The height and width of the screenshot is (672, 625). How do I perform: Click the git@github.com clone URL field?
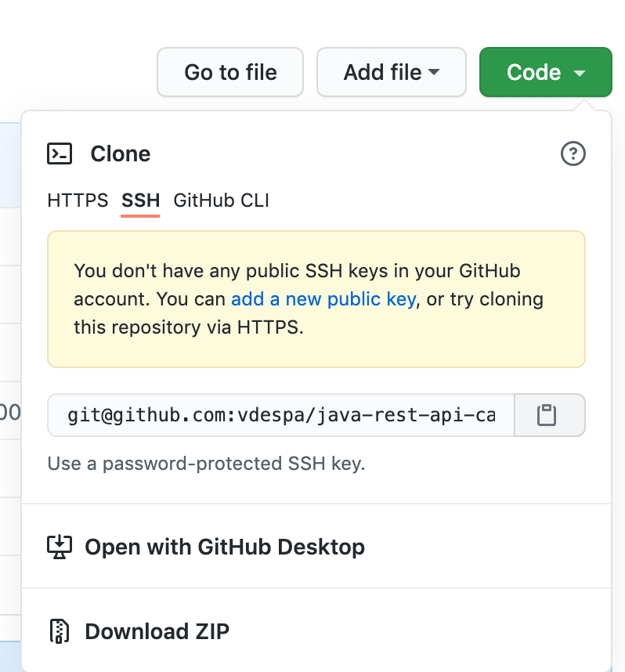(280, 415)
